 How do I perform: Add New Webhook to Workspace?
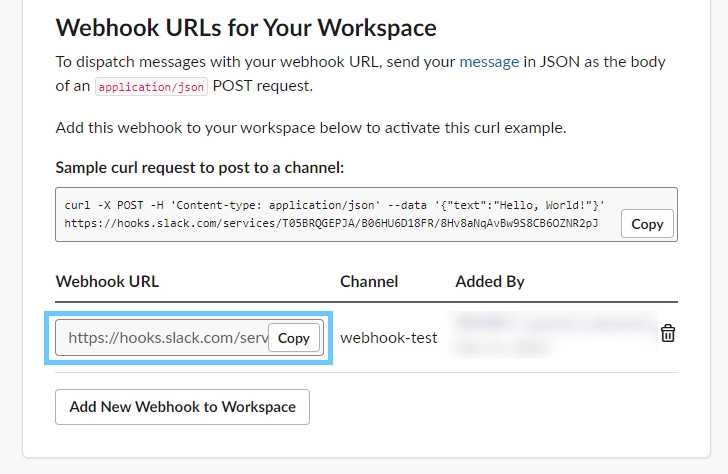[182, 407]
